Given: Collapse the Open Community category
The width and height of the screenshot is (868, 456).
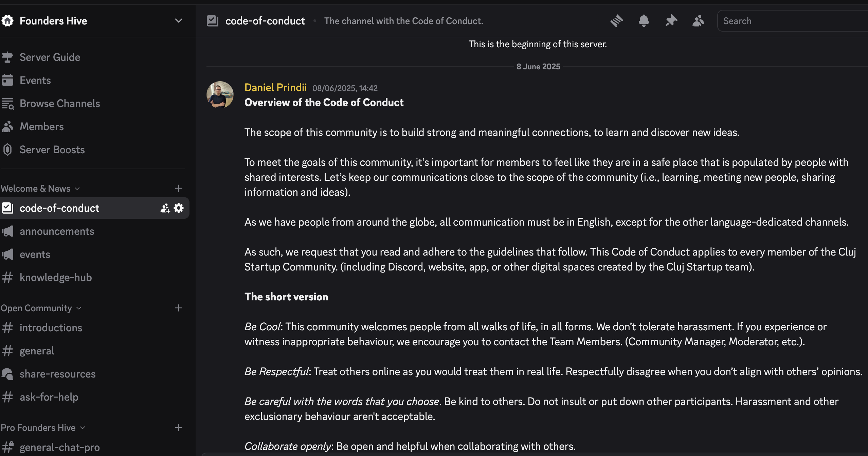Looking at the screenshot, I should click(x=41, y=308).
